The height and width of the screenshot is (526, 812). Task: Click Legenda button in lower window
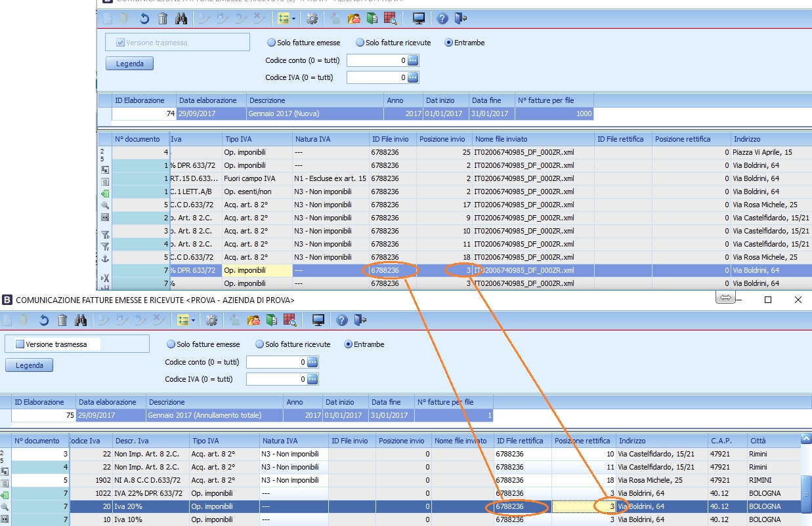pos(29,365)
